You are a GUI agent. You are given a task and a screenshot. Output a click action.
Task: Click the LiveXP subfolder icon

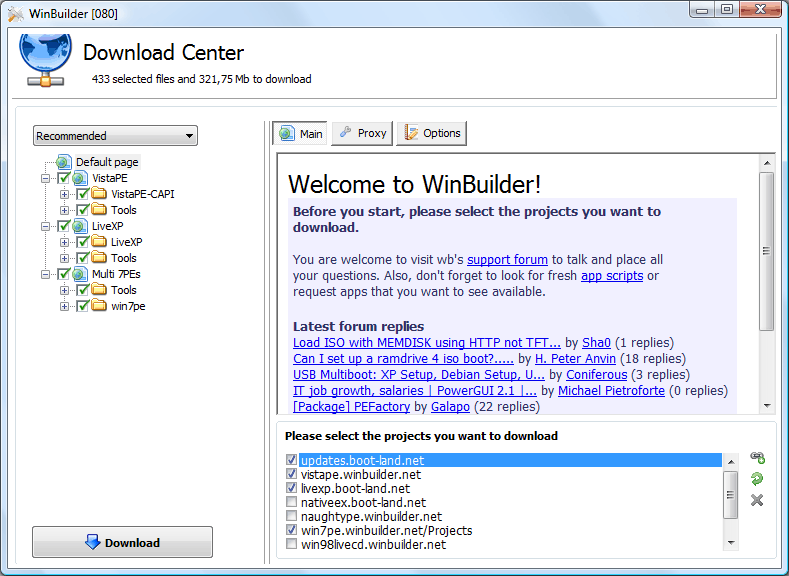pos(99,241)
